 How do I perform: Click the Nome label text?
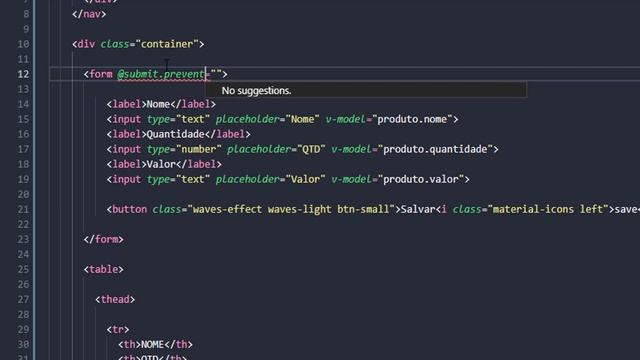tap(158, 104)
